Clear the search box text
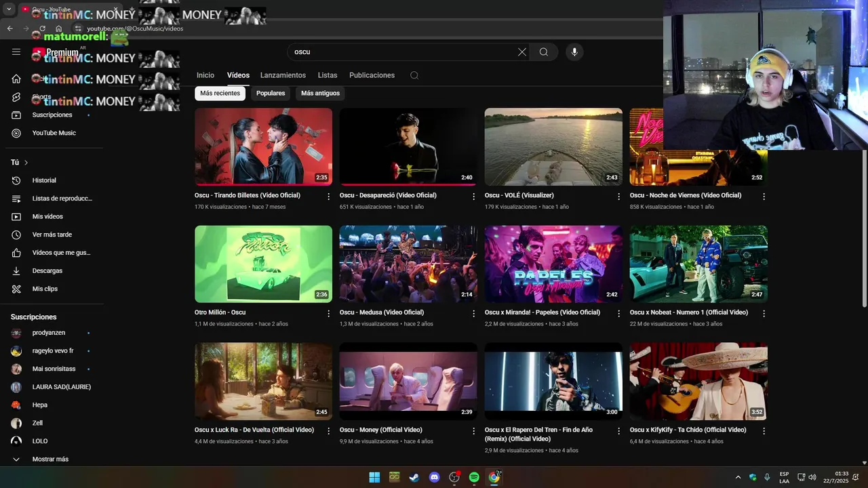Screen dimensions: 868x488 [522, 52]
